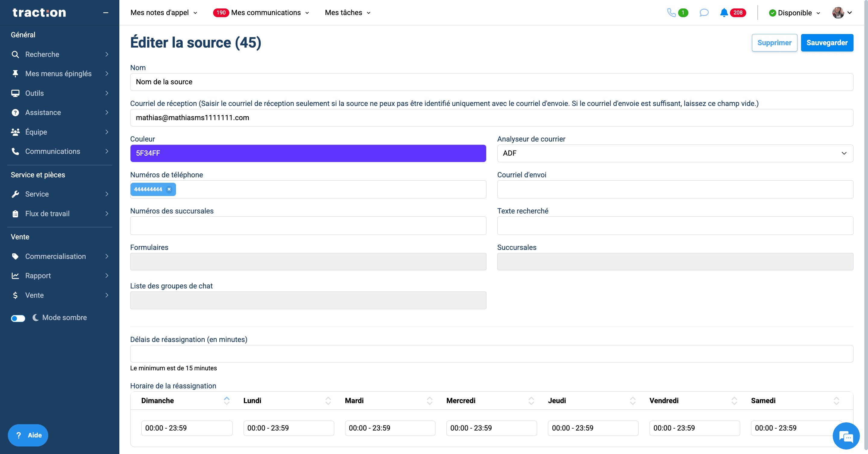Sort the Jeudi column
Image resolution: width=868 pixels, height=454 pixels.
coord(633,400)
